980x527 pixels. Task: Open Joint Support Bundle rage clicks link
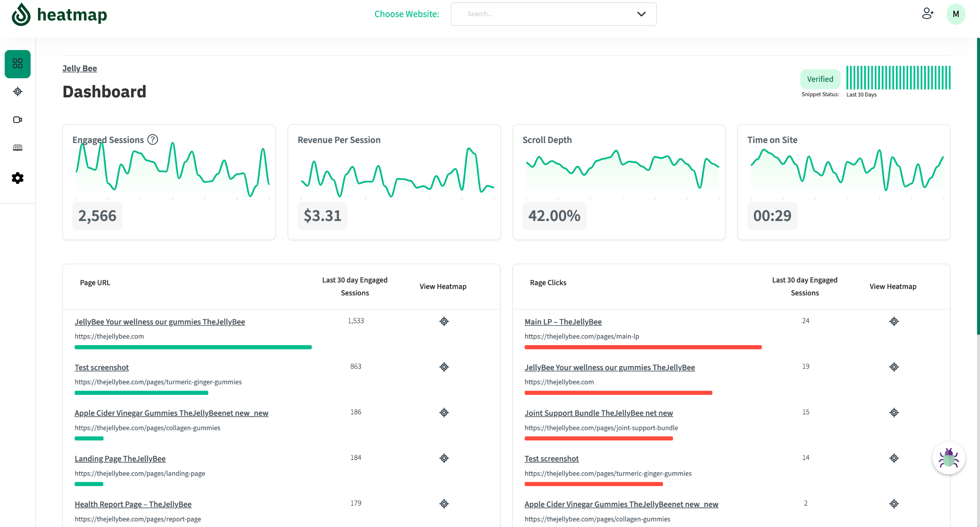coord(598,413)
